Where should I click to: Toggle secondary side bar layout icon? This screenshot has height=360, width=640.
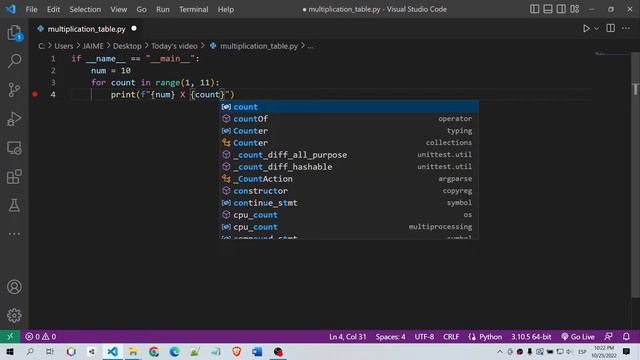[x=561, y=9]
